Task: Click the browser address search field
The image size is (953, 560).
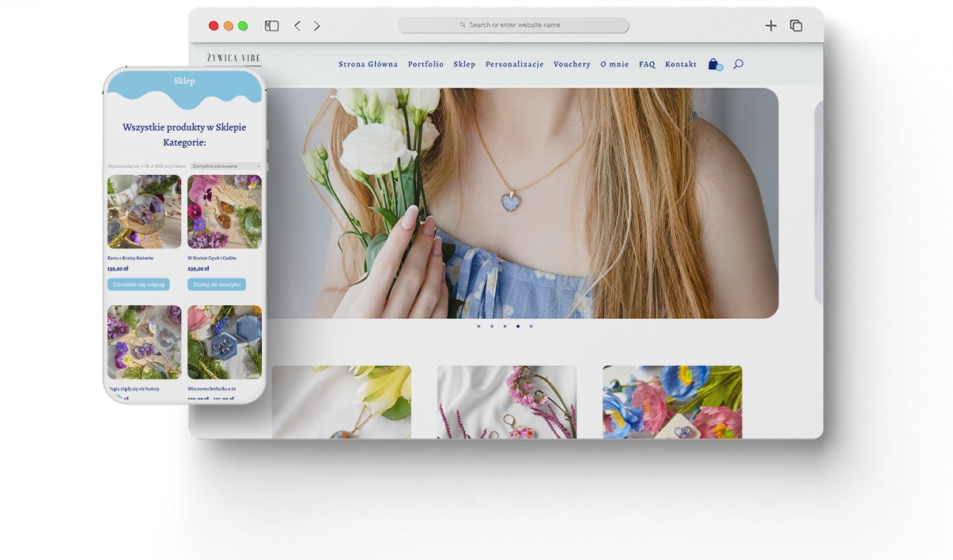Action: pyautogui.click(x=513, y=25)
